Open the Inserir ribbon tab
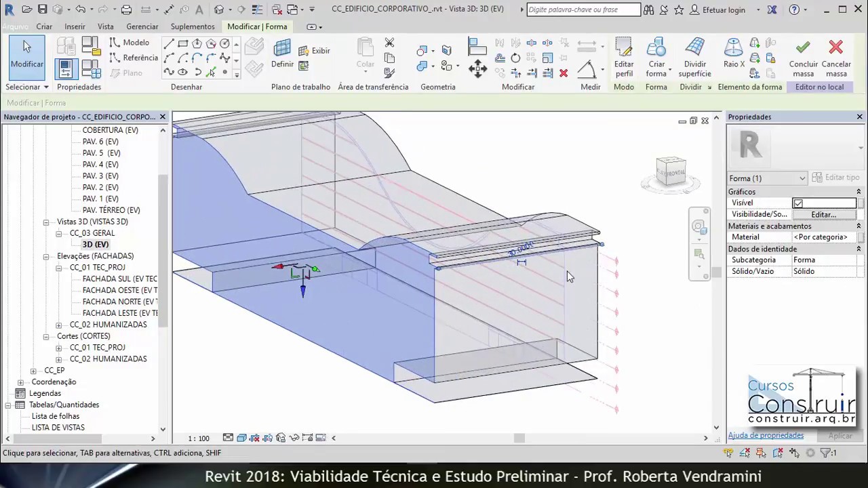Image resolution: width=868 pixels, height=488 pixels. click(x=75, y=26)
